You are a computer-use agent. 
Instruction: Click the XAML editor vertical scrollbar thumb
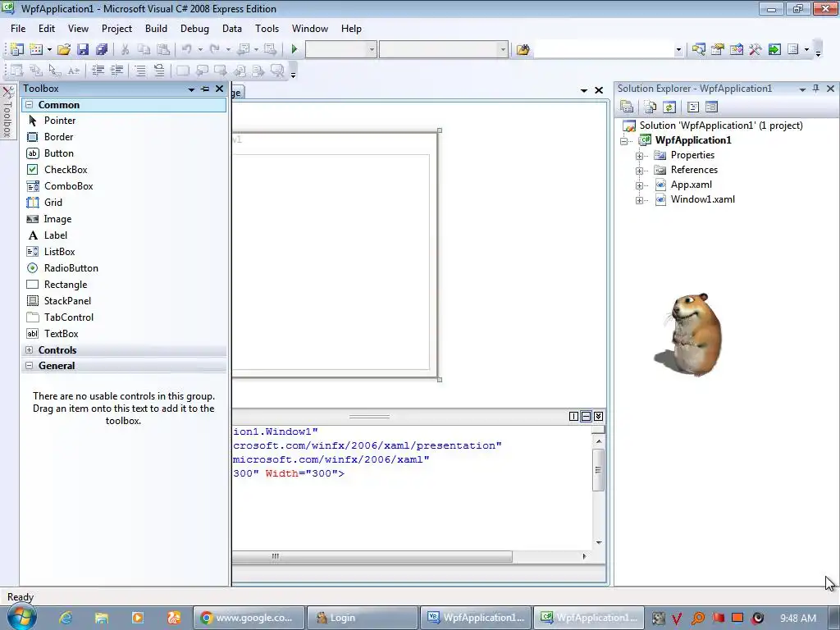pos(598,470)
